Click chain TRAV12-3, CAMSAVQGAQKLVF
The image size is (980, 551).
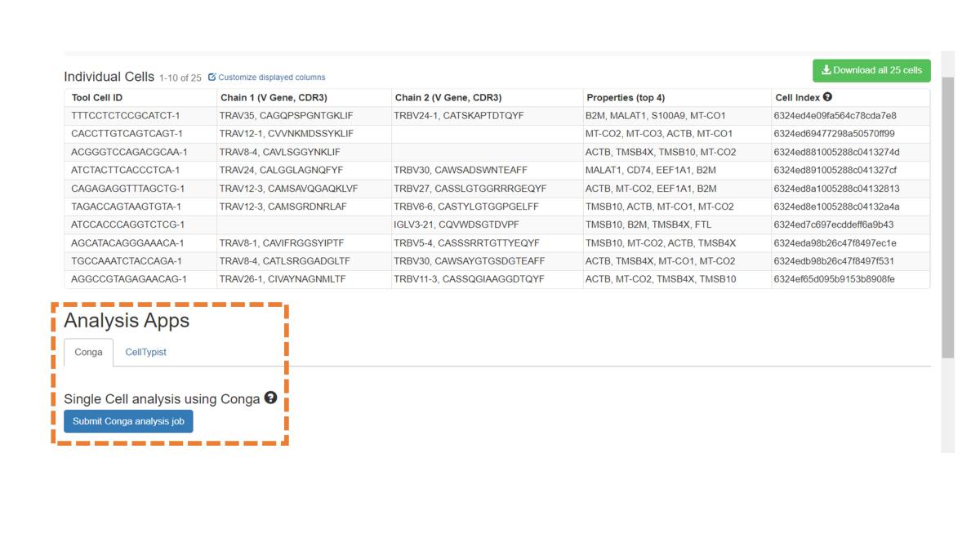tap(288, 189)
